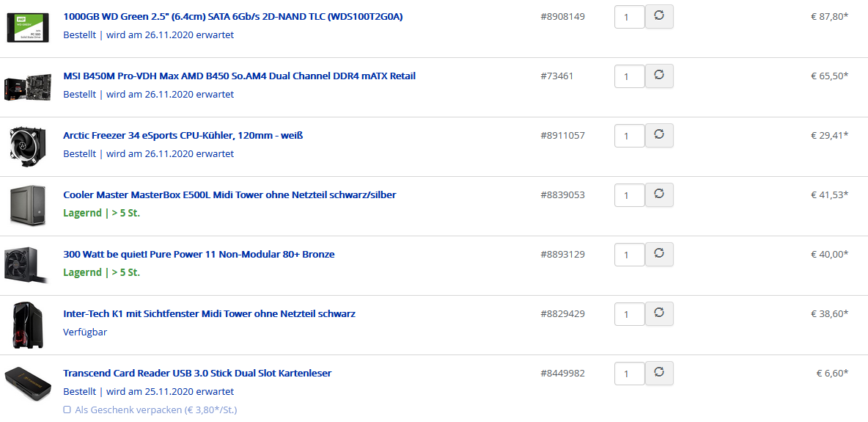Image resolution: width=868 pixels, height=422 pixels.
Task: Click Arctic Freezer cooler product image
Action: (28, 145)
